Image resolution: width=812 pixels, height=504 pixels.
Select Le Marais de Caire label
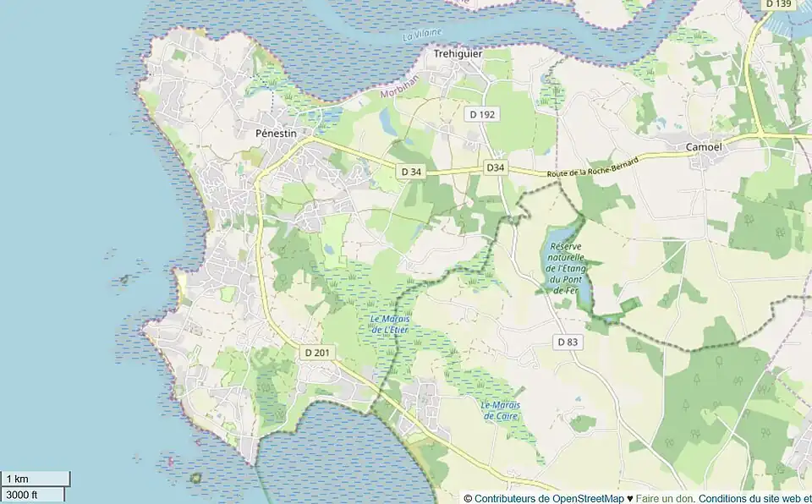(500, 410)
